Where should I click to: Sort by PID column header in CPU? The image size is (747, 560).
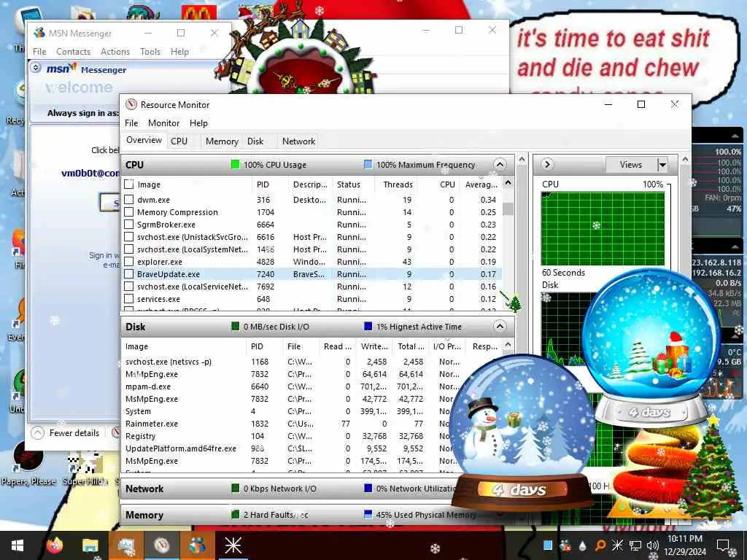coord(270,184)
